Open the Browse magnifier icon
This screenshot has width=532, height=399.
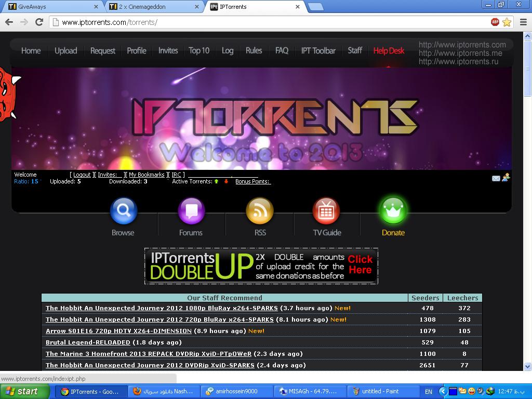124,211
